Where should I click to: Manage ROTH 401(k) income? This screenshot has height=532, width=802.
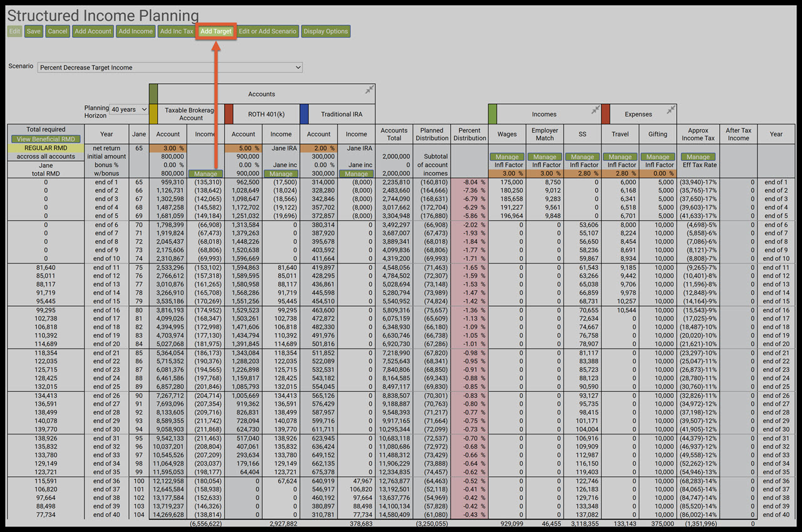(x=281, y=173)
